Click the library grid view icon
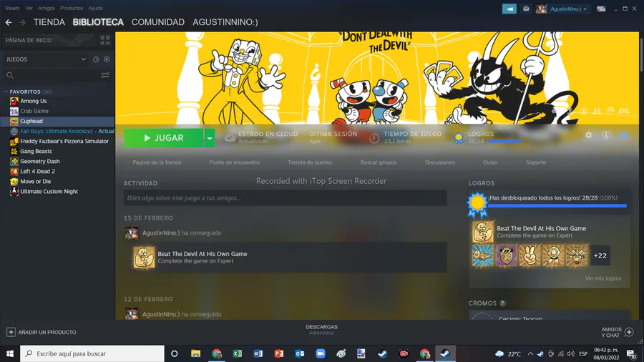The width and height of the screenshot is (644, 362). tap(105, 40)
